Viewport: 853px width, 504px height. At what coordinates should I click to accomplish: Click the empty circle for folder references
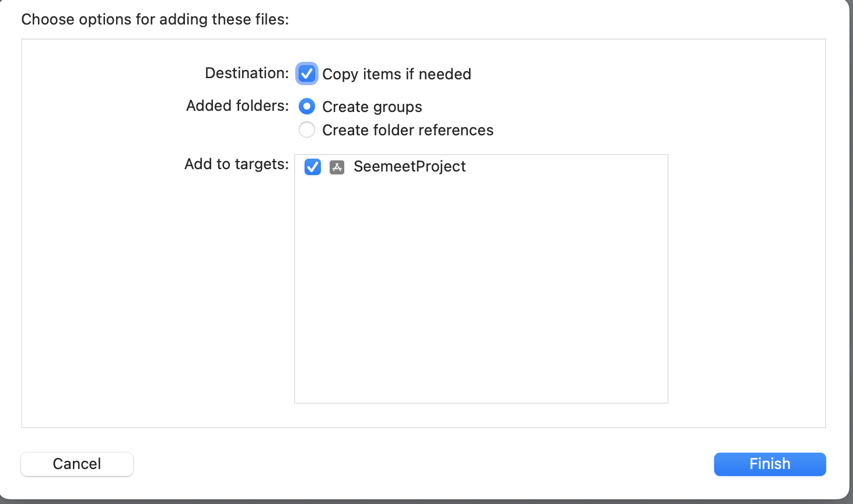pyautogui.click(x=307, y=129)
